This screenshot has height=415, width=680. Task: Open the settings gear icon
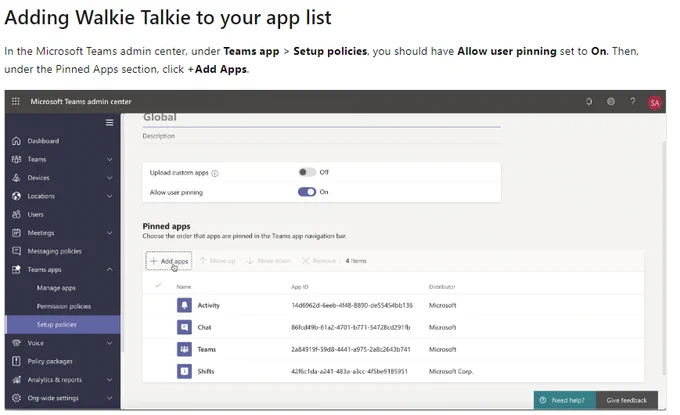pyautogui.click(x=611, y=101)
